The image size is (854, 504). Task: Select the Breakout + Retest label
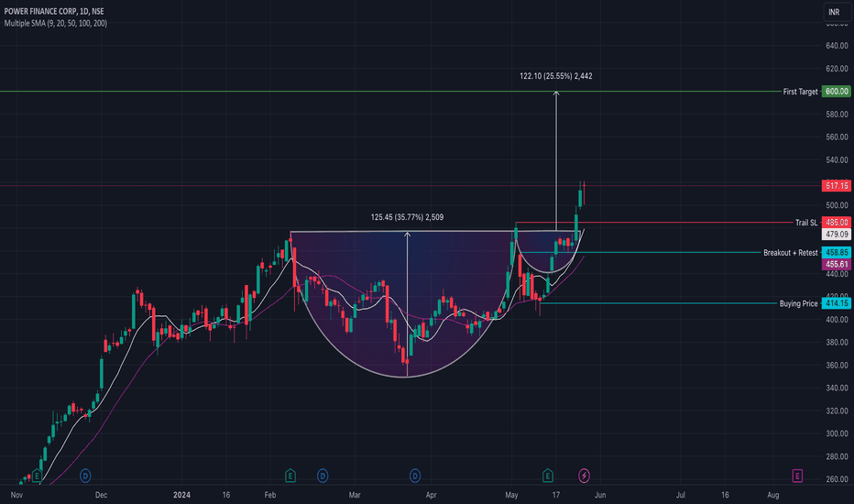[790, 252]
